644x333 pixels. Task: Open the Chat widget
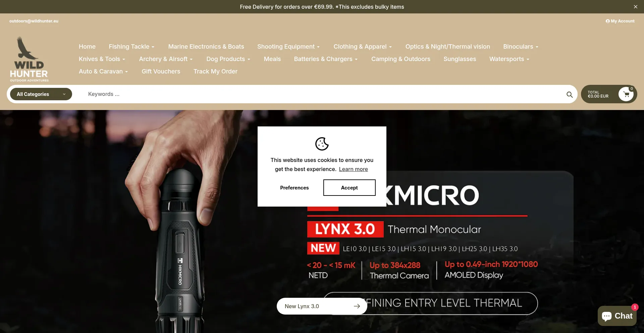617,316
